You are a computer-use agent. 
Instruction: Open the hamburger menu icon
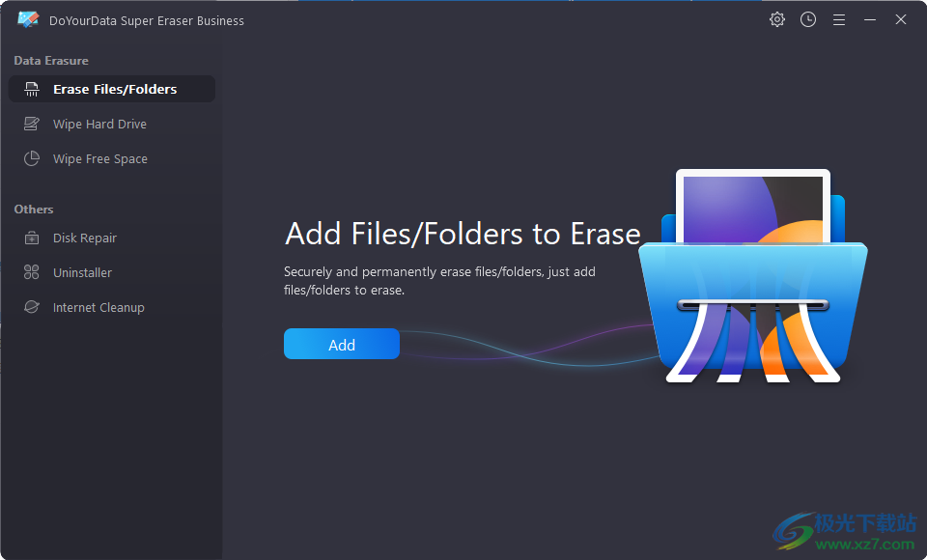click(x=839, y=20)
